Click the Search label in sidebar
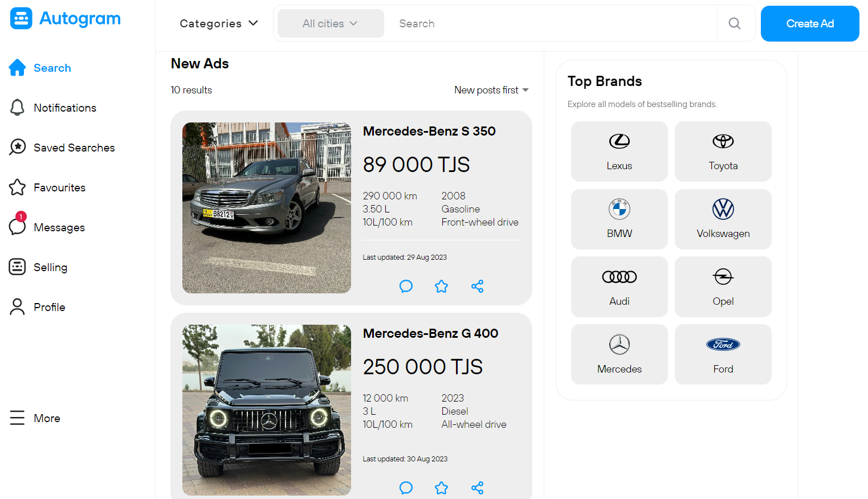868x499 pixels. click(52, 68)
